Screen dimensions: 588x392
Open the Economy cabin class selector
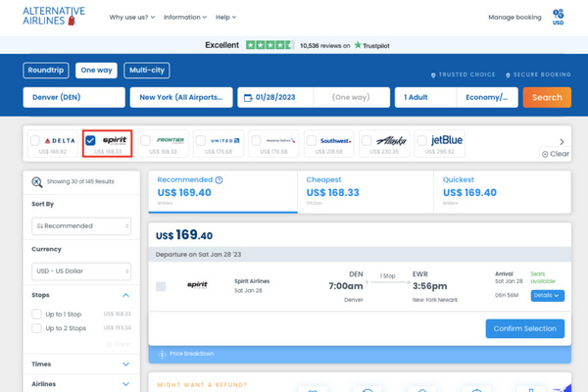pos(487,98)
